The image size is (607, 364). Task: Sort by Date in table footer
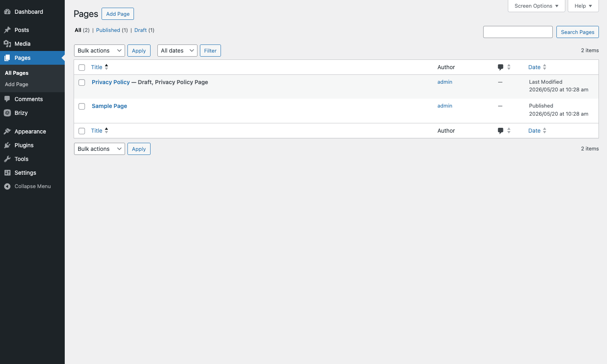[x=534, y=131]
